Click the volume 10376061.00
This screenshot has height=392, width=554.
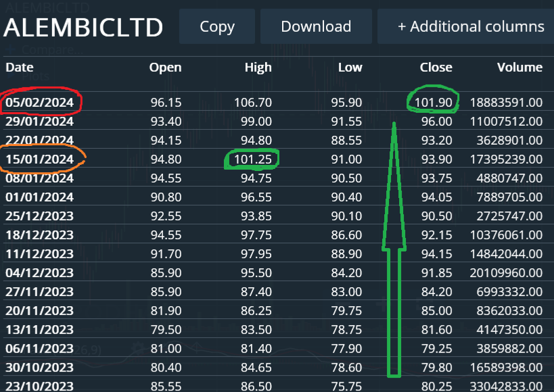click(x=506, y=235)
